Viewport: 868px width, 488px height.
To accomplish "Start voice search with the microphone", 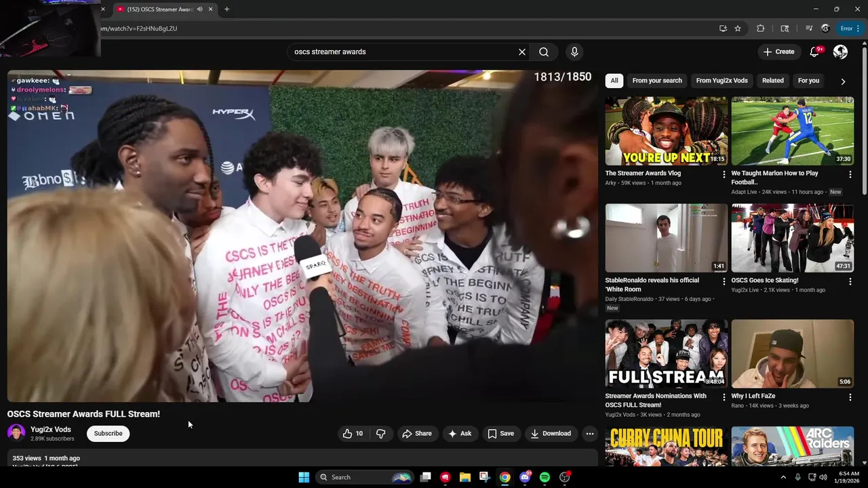I will [574, 52].
